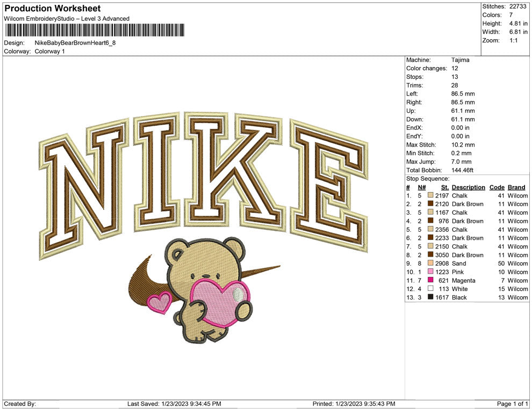
Task: Click the Min Stitch value 0.2 mm
Action: point(462,153)
